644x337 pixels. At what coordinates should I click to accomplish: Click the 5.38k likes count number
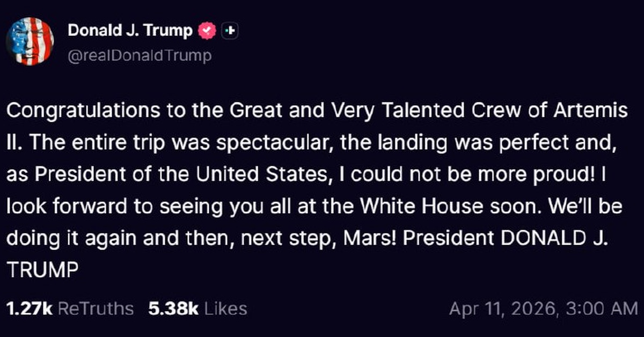coord(173,309)
